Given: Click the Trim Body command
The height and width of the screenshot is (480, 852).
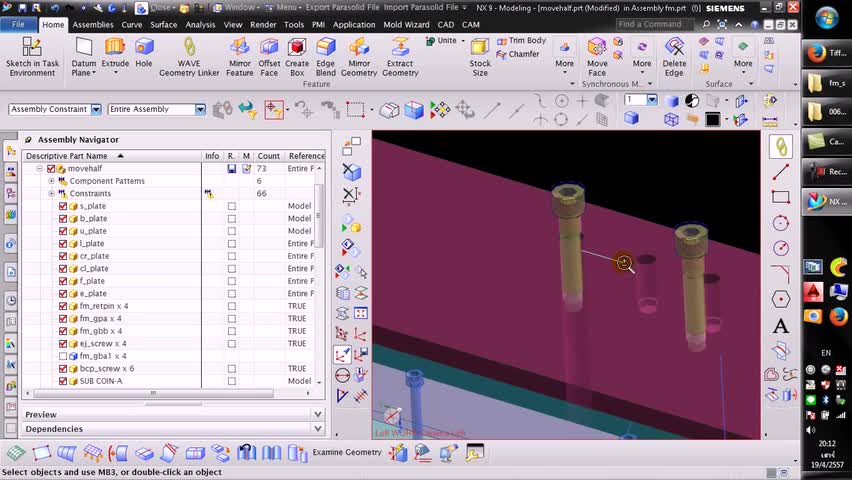Looking at the screenshot, I should tap(521, 40).
